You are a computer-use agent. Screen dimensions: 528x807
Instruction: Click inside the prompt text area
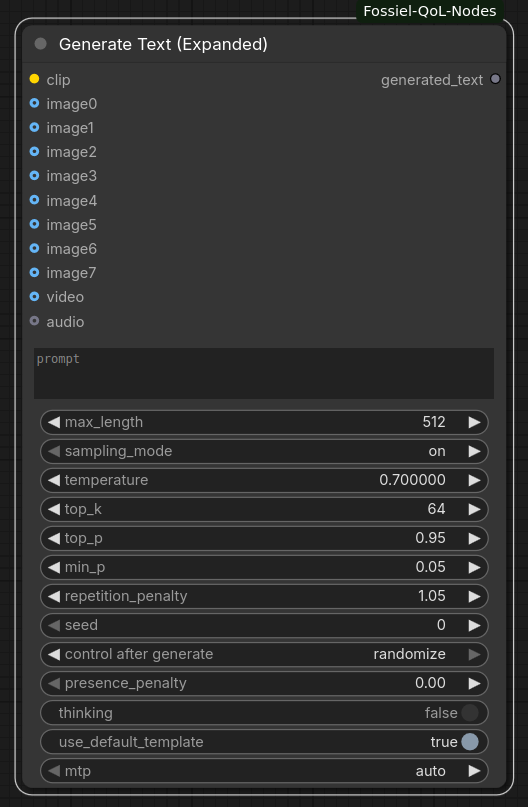[264, 373]
